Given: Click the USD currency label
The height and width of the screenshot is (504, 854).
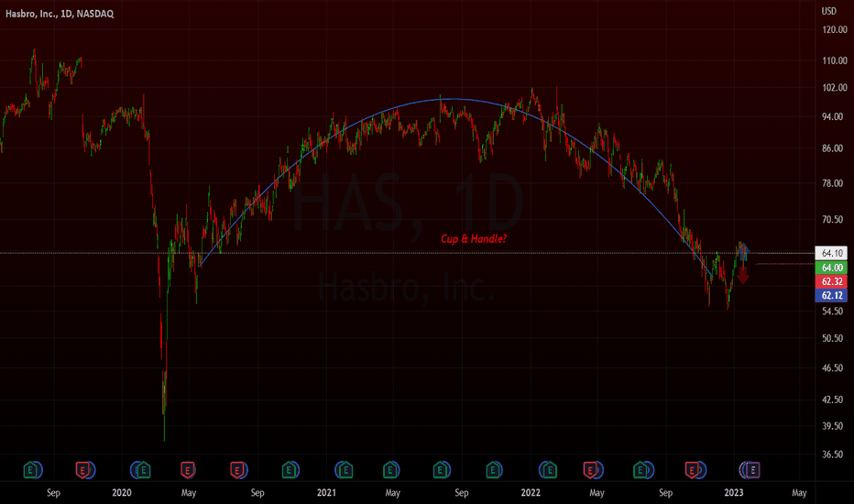Looking at the screenshot, I should click(x=829, y=11).
